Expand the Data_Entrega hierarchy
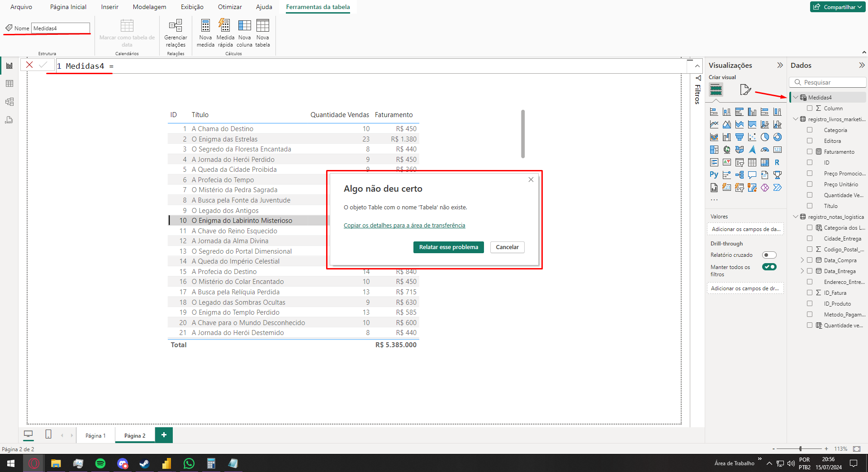The image size is (868, 472). pos(802,271)
